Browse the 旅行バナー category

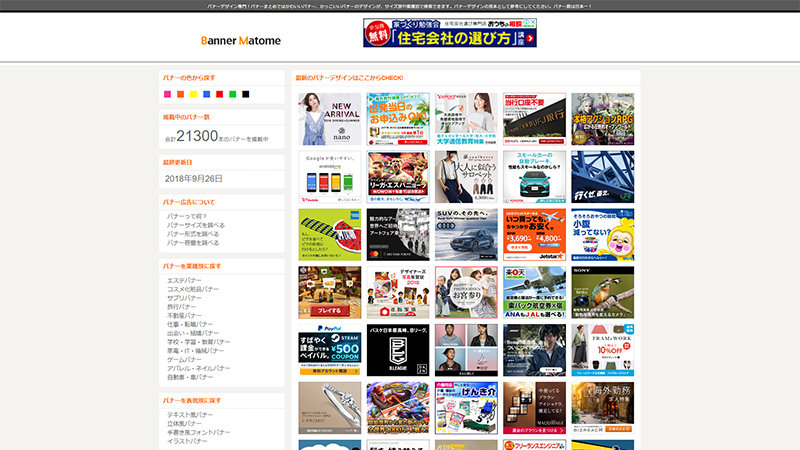click(x=182, y=307)
